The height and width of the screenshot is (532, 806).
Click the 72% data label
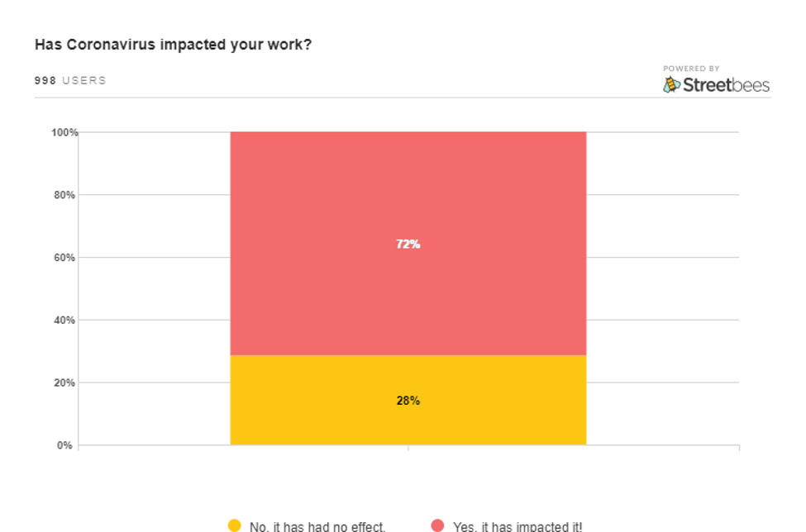pyautogui.click(x=408, y=245)
